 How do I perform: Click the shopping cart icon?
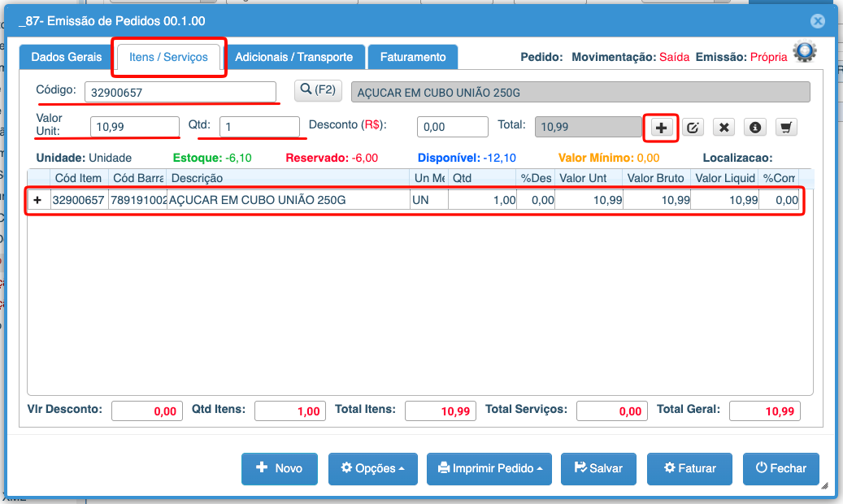[x=786, y=128]
